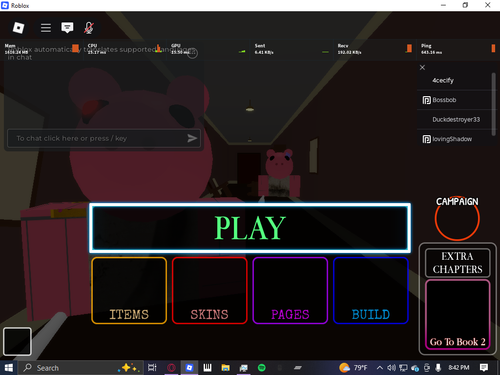Open the ITEMS menu
500x375 pixels.
[129, 290]
